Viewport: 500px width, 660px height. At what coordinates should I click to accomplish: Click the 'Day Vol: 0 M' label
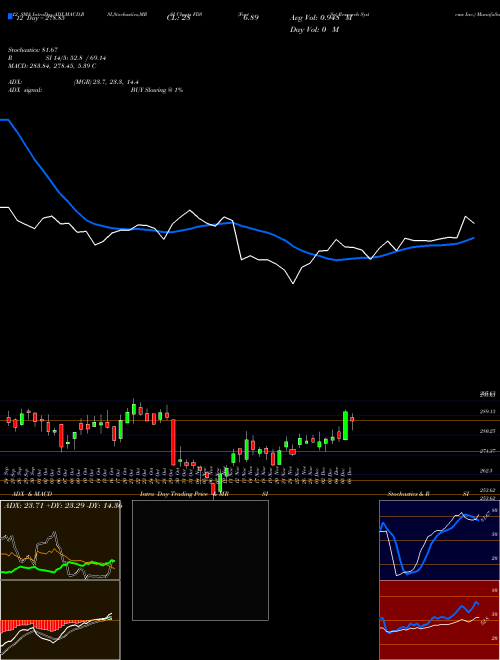(x=314, y=29)
